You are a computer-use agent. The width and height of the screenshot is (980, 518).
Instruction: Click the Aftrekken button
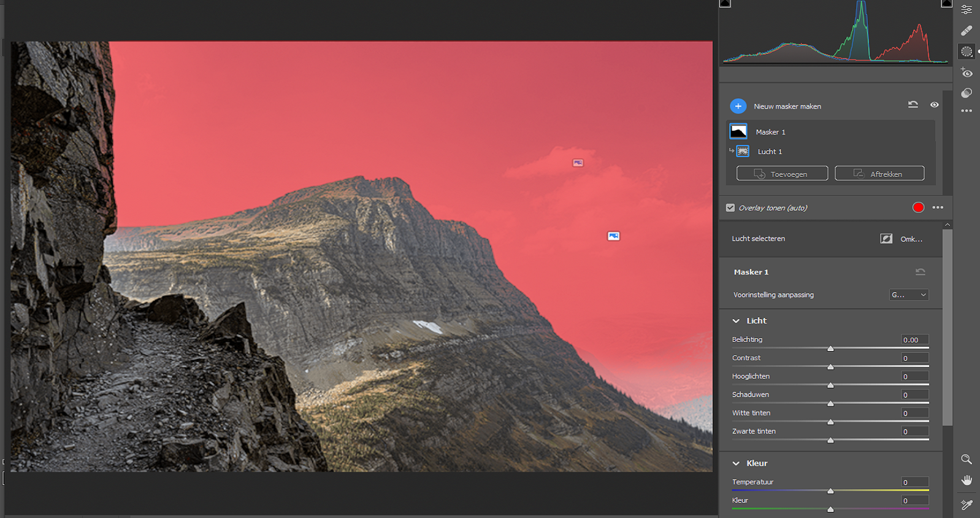(879, 174)
